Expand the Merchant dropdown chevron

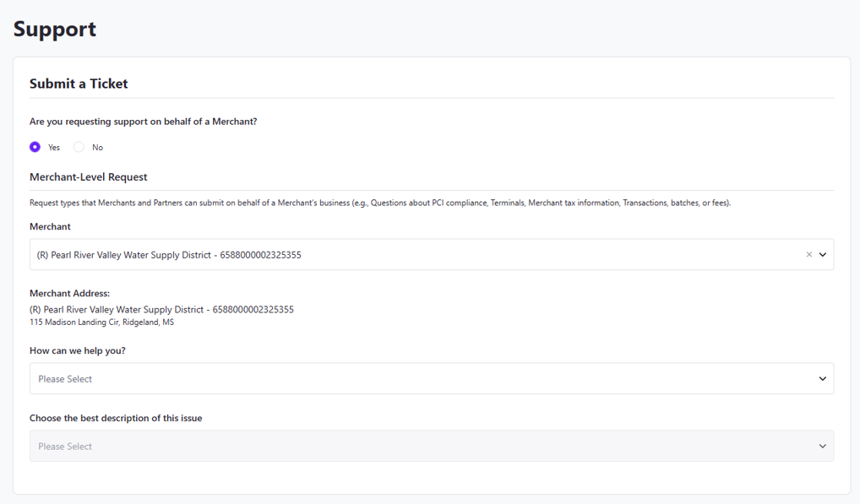click(823, 255)
